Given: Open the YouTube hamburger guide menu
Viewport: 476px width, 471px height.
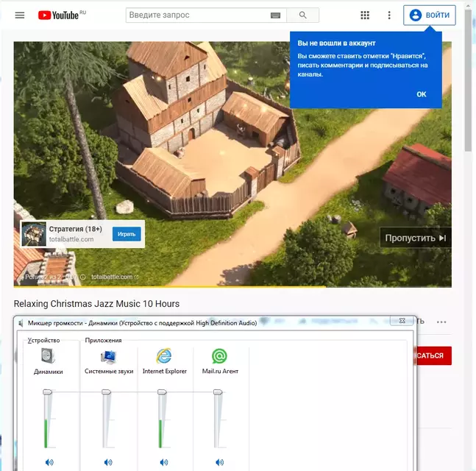Looking at the screenshot, I should pyautogui.click(x=20, y=15).
